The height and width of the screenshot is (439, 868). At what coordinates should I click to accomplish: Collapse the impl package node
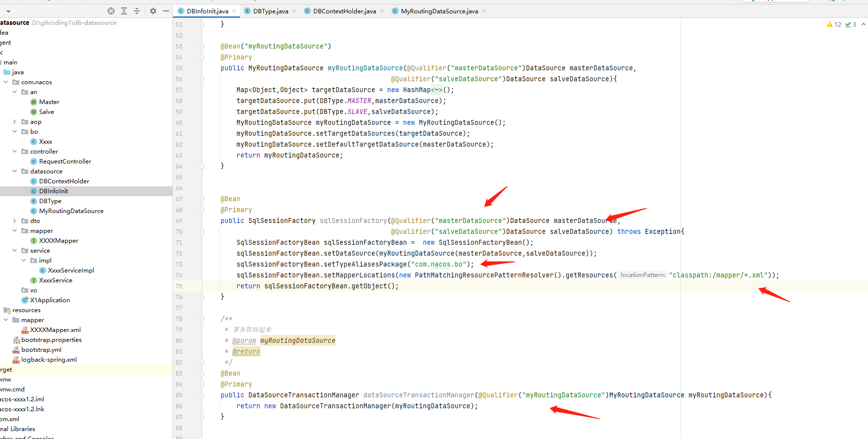click(x=24, y=261)
